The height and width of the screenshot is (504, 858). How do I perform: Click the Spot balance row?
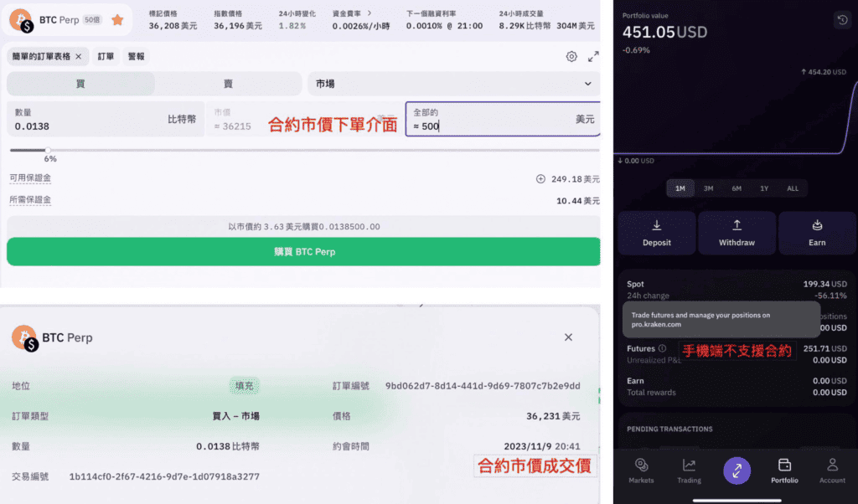point(737,290)
